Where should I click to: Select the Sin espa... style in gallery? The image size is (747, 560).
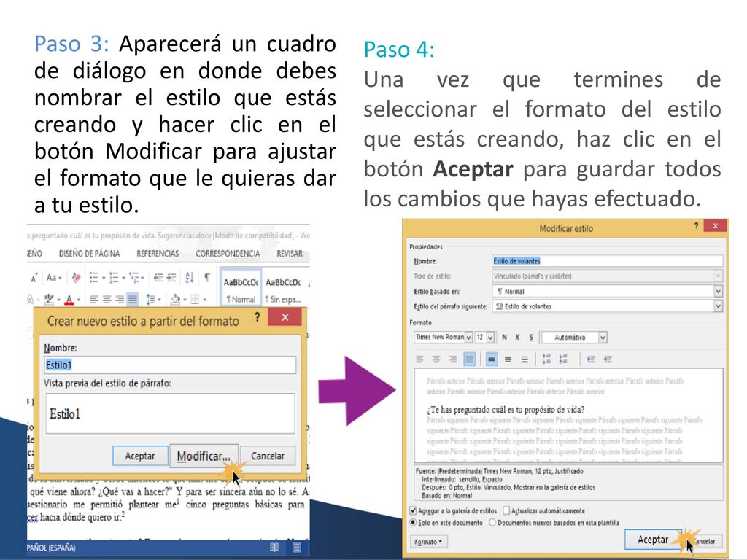[284, 289]
